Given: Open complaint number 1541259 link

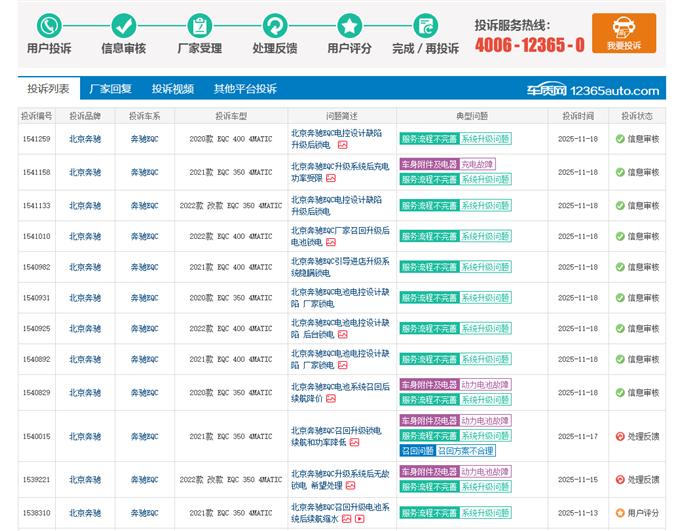Looking at the screenshot, I should pos(37,139).
